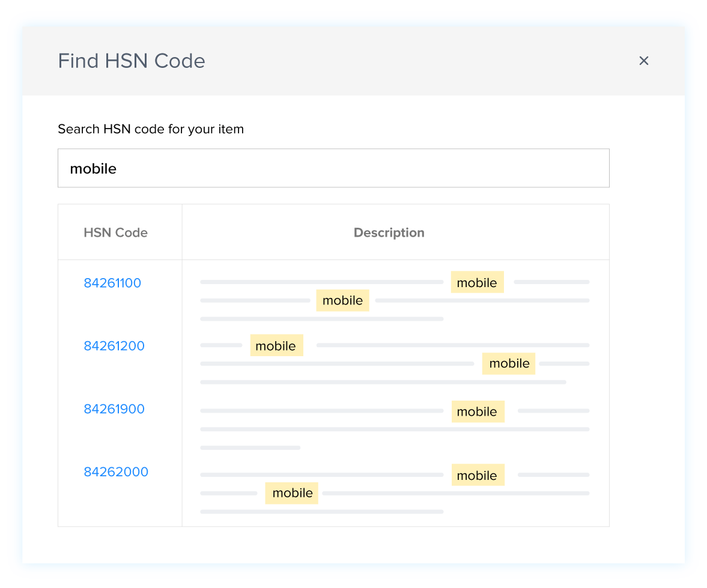Screen dimensions: 707x588
Task: Click the Search HSN code for your item label
Action: coord(151,129)
